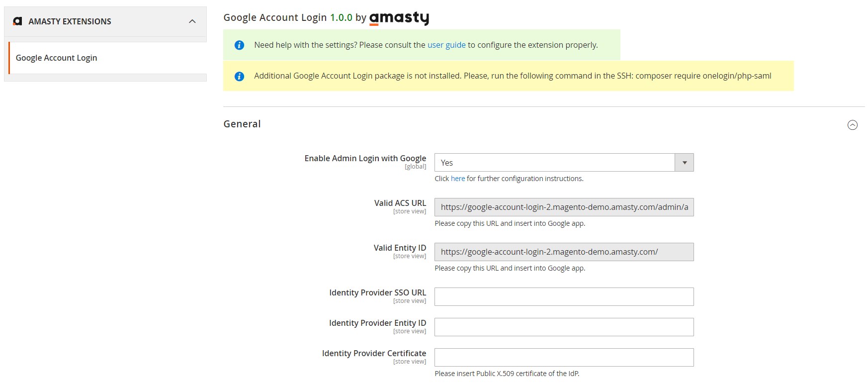
Task: Collapse the Amasty Extensions chevron
Action: (x=192, y=21)
